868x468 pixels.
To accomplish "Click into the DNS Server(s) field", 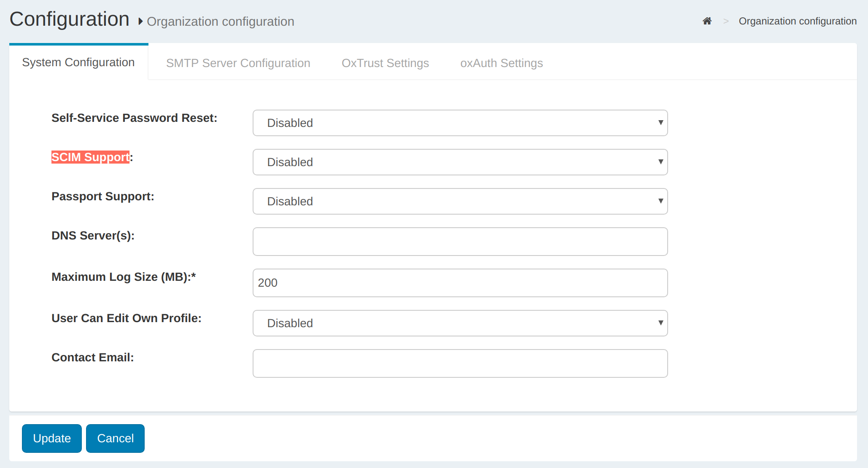I will click(x=460, y=242).
